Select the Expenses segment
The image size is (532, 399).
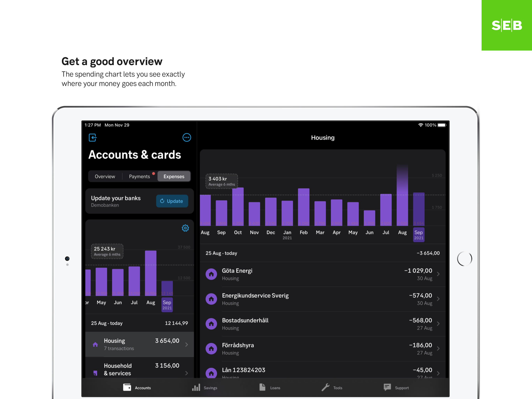(x=174, y=176)
